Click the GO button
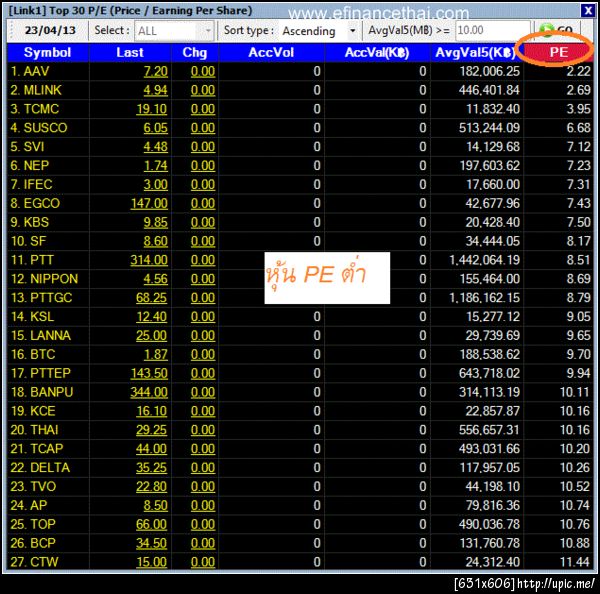 (x=557, y=30)
